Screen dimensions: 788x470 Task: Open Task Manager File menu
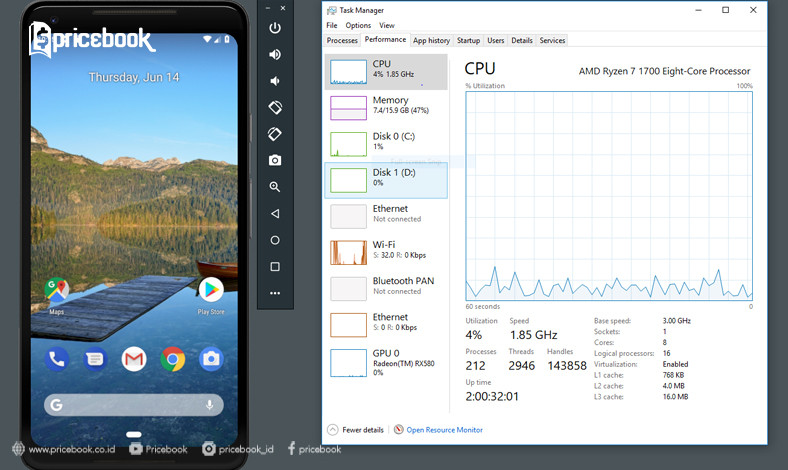click(x=332, y=25)
